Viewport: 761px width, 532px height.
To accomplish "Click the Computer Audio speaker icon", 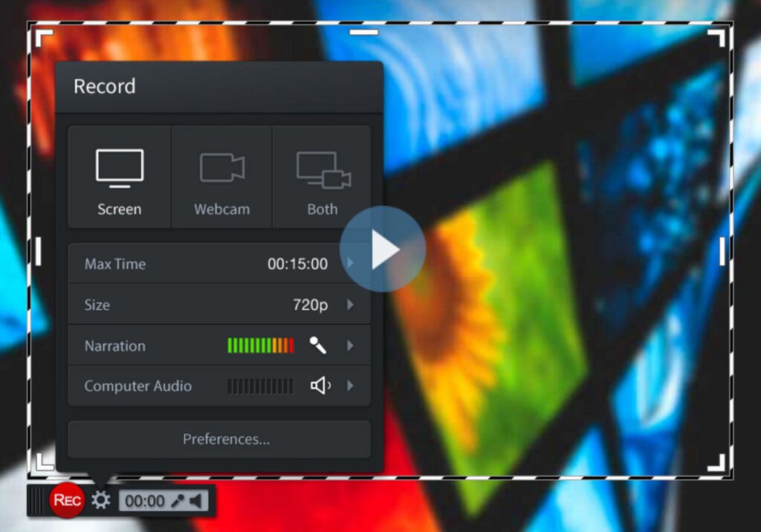I will pyautogui.click(x=320, y=386).
